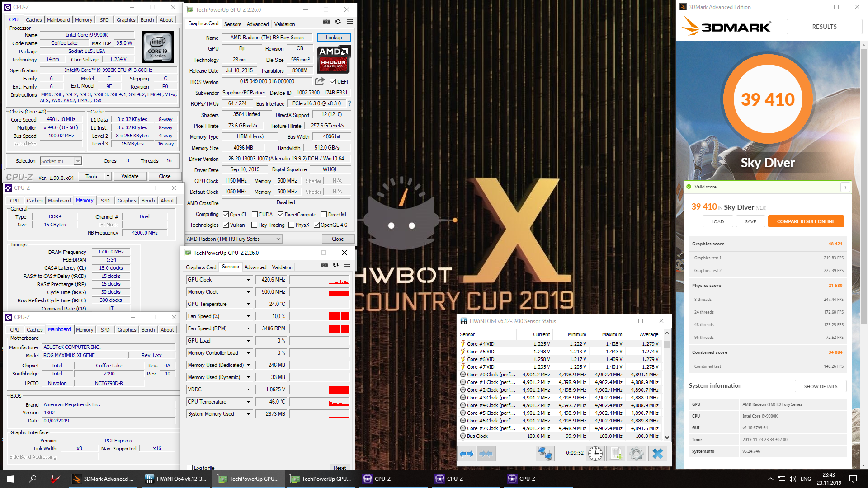Image resolution: width=868 pixels, height=488 pixels.
Task: Switch to Caches tab in top CPU-Z window
Action: point(34,20)
